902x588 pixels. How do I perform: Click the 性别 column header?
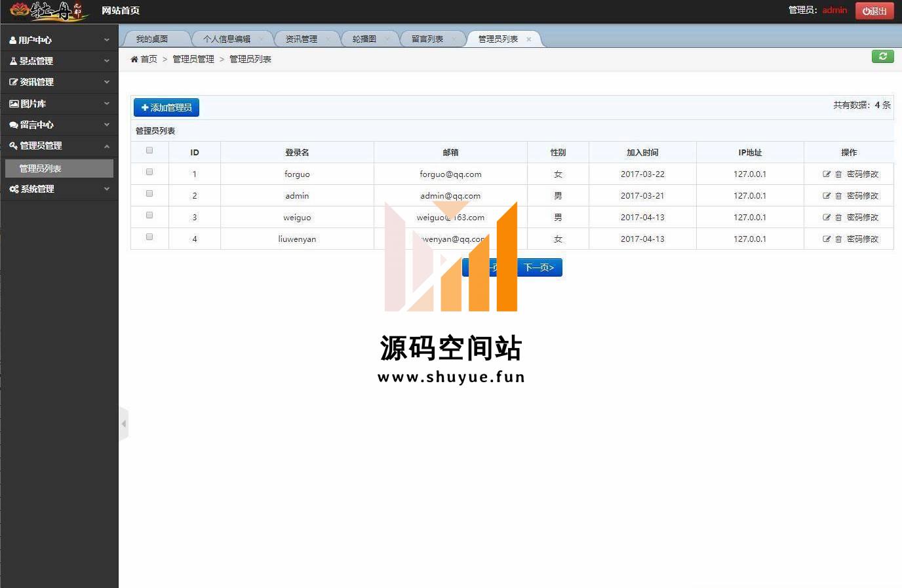point(558,153)
